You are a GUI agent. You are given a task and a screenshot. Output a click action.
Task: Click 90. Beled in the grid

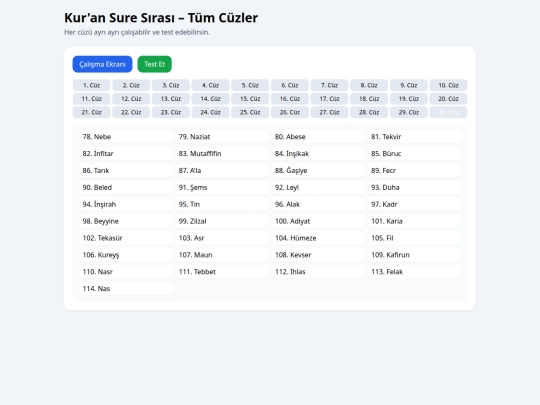point(126,187)
